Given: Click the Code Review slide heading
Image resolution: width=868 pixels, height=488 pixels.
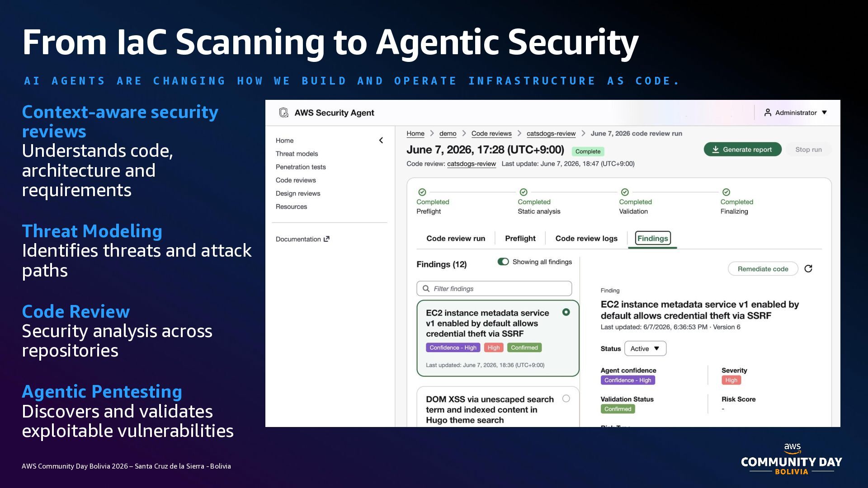Looking at the screenshot, I should (x=76, y=311).
